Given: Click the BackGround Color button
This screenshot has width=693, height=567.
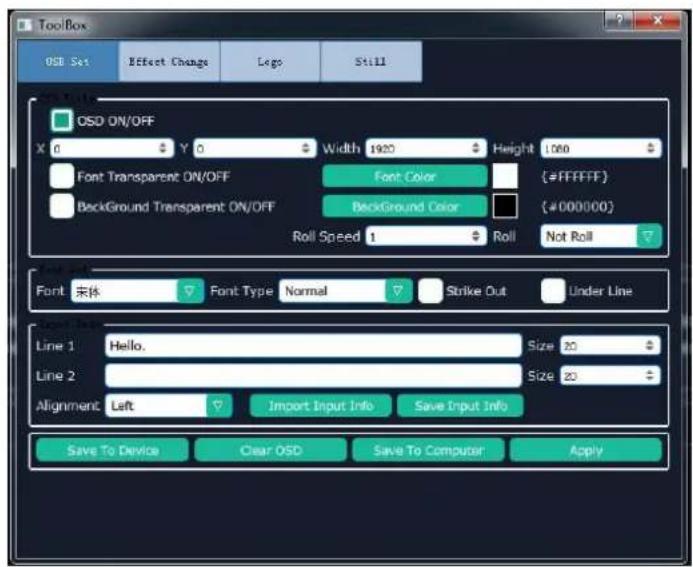Looking at the screenshot, I should click(405, 206).
